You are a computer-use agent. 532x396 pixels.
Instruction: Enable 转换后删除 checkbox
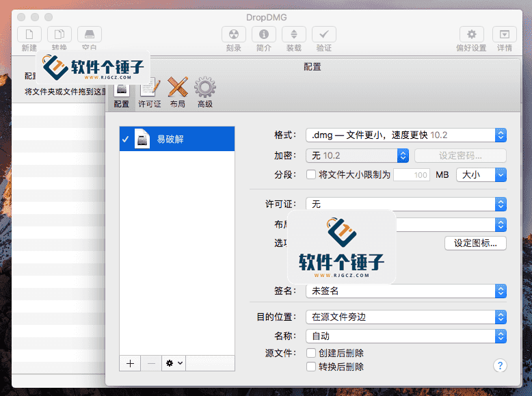(x=311, y=367)
